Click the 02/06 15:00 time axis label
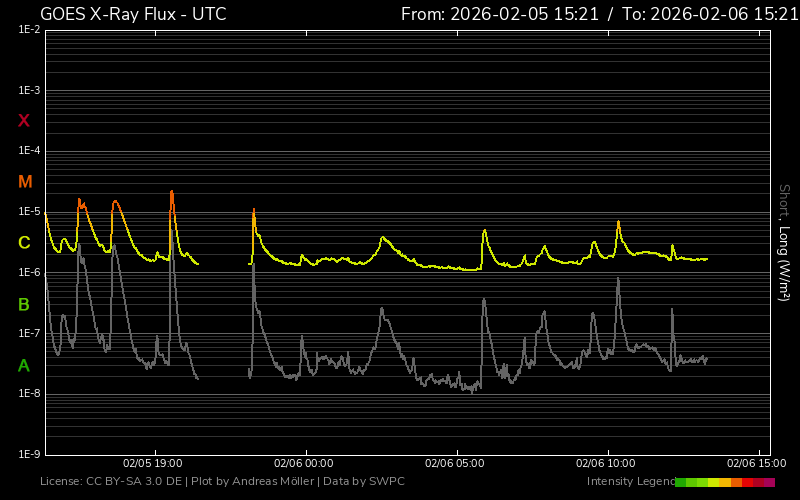The height and width of the screenshot is (500, 800). (x=756, y=463)
